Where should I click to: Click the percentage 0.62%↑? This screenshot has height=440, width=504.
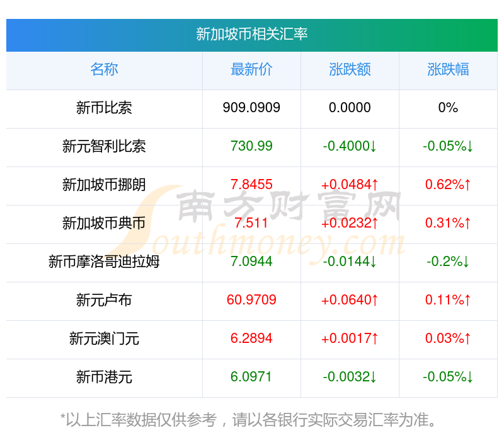[448, 185]
